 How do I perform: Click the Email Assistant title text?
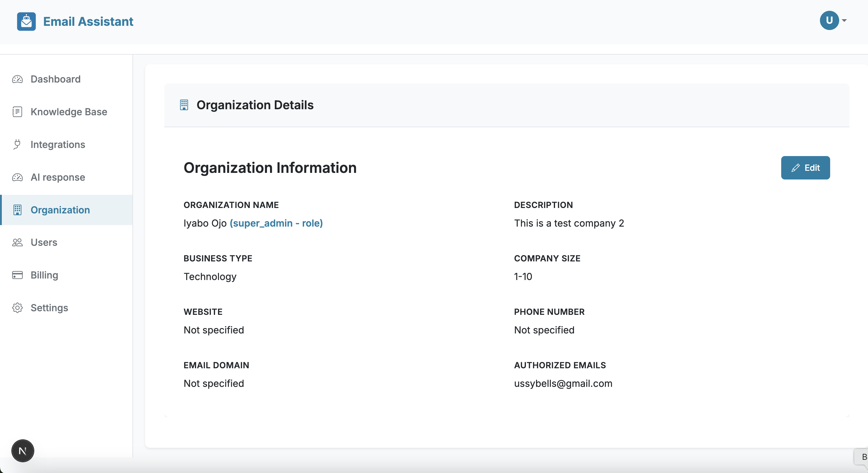tap(88, 21)
